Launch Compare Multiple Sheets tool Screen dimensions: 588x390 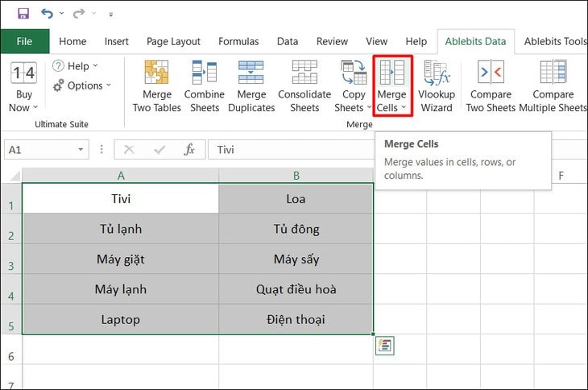pyautogui.click(x=553, y=86)
